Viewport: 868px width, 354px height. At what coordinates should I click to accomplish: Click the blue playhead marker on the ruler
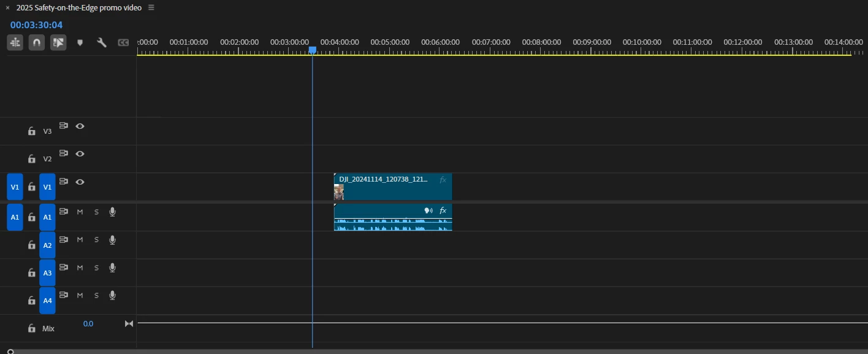pos(312,50)
